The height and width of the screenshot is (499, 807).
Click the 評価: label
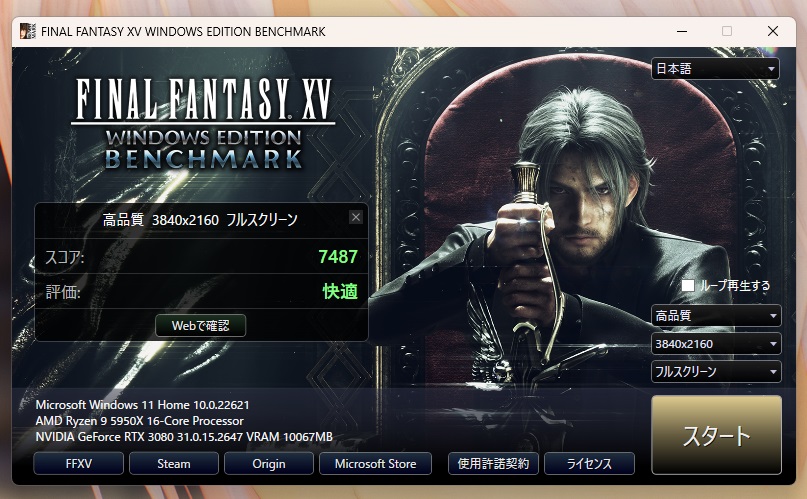pyautogui.click(x=63, y=292)
